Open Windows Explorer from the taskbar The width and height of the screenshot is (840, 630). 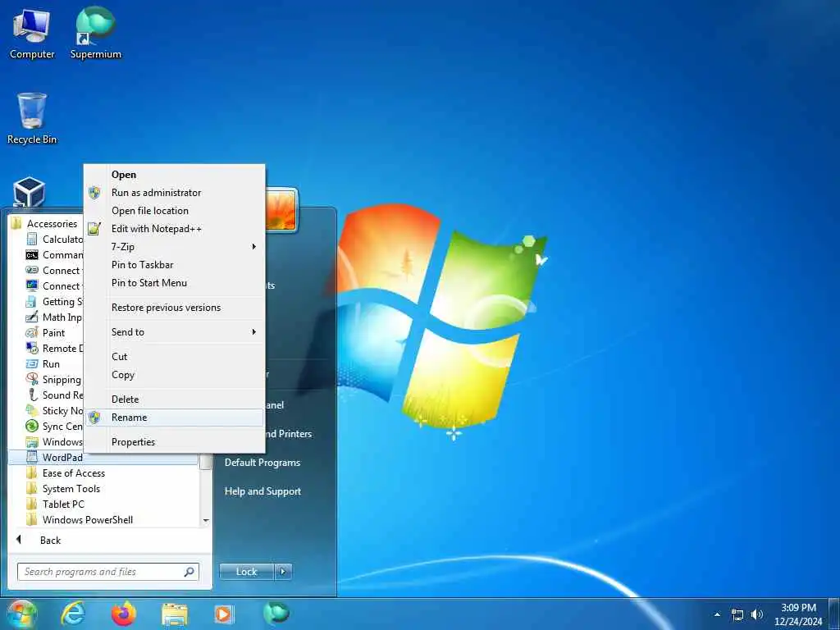pyautogui.click(x=175, y=614)
